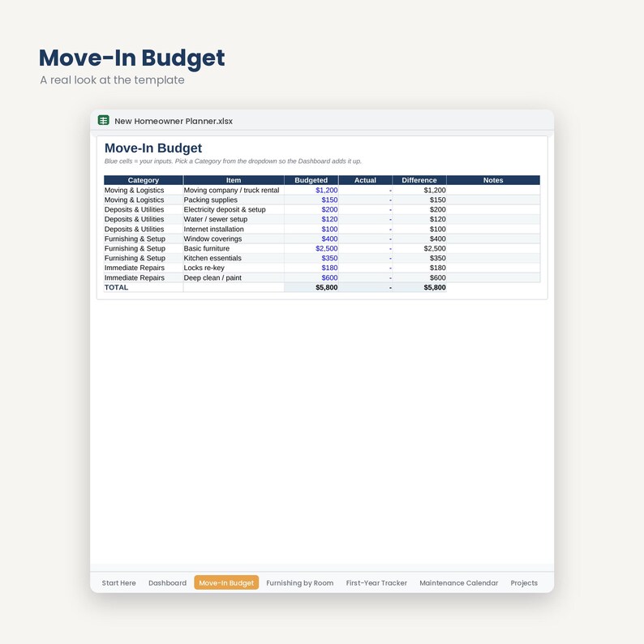This screenshot has width=644, height=644.
Task: Go to the First-Year Tracker tab
Action: pyautogui.click(x=376, y=583)
